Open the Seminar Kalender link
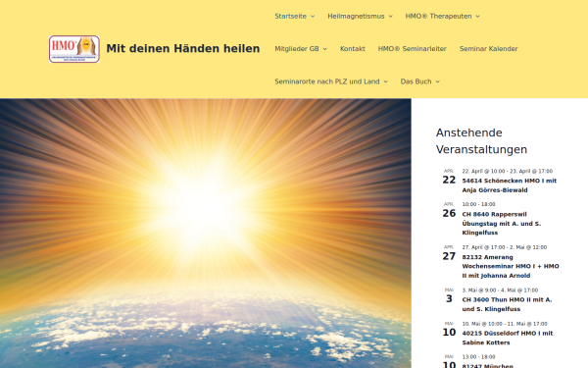This screenshot has height=368, width=588. tap(489, 49)
